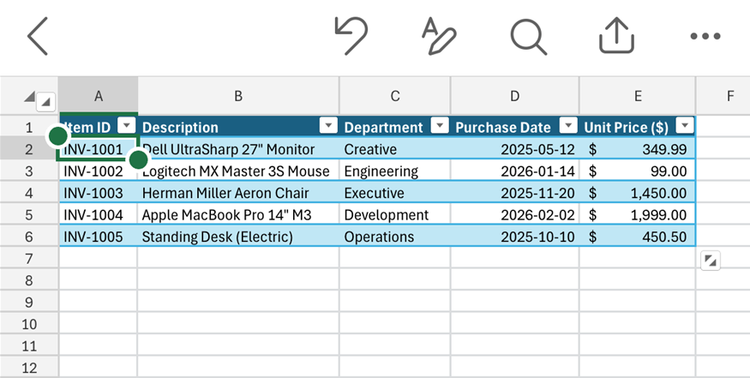Open the Unit Price ($) filter dropdown
The width and height of the screenshot is (750, 378).
coord(685,125)
